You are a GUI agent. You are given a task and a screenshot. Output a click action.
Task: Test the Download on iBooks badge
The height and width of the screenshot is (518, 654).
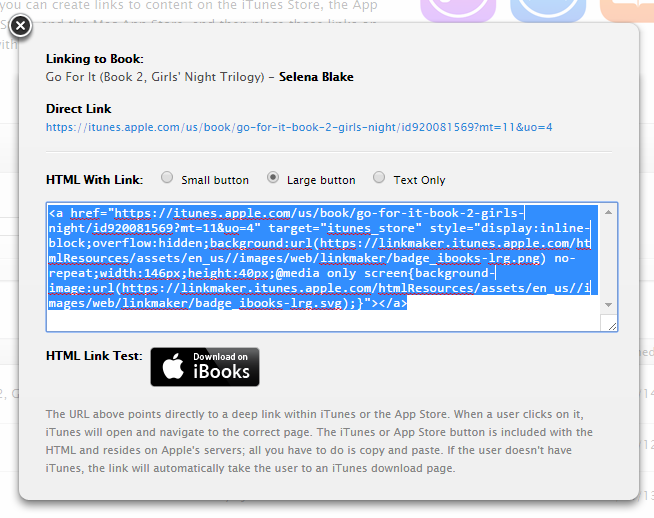[x=205, y=367]
